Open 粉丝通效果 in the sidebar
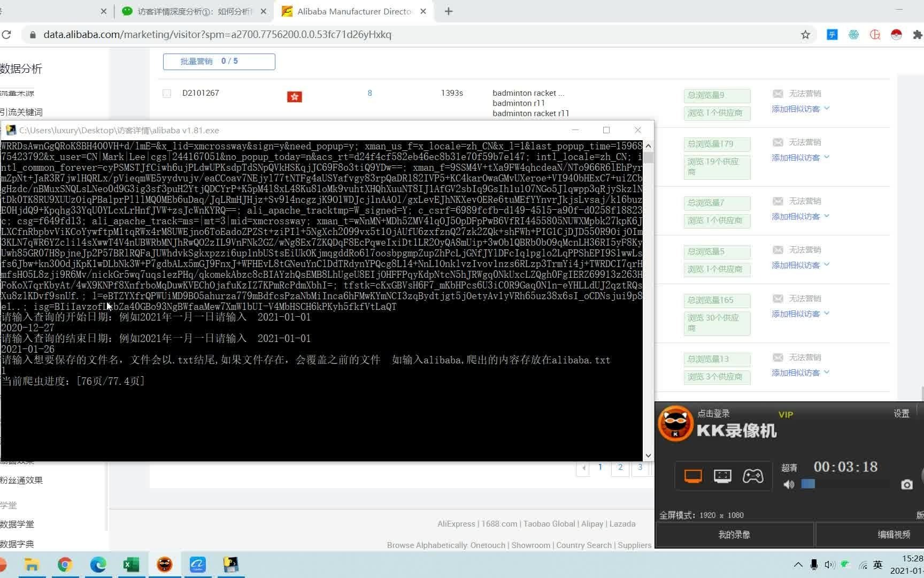 click(21, 480)
